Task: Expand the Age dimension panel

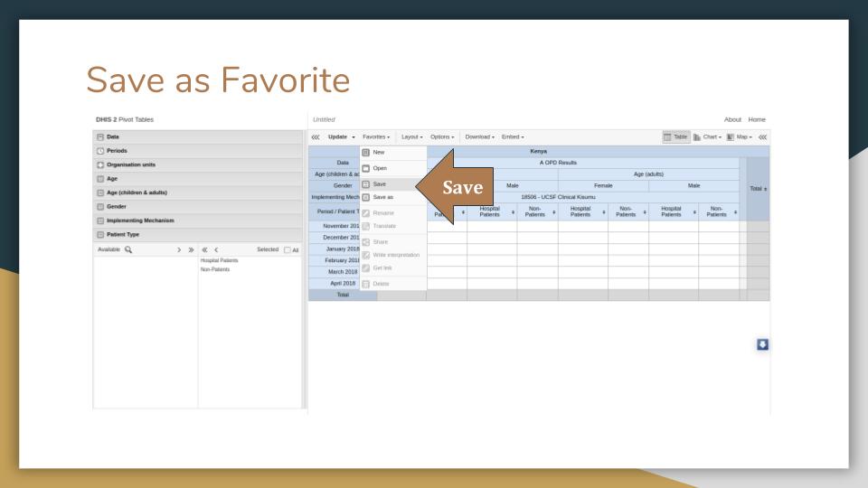Action: point(198,179)
